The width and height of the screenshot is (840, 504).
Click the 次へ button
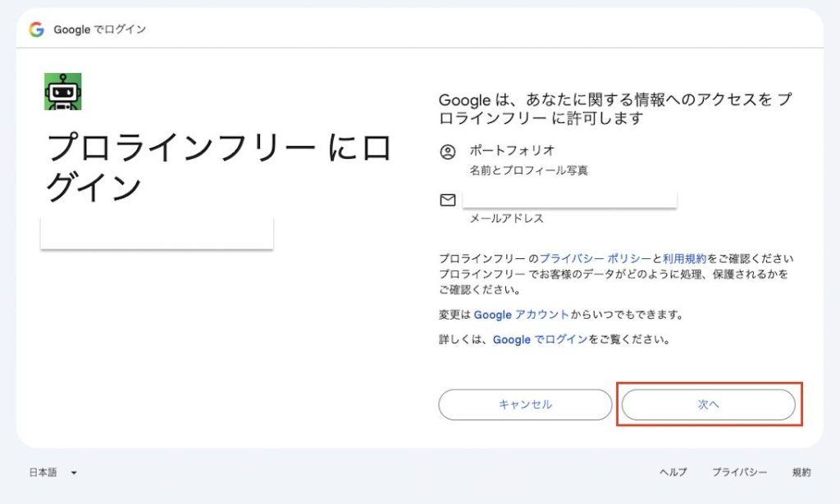coord(708,405)
